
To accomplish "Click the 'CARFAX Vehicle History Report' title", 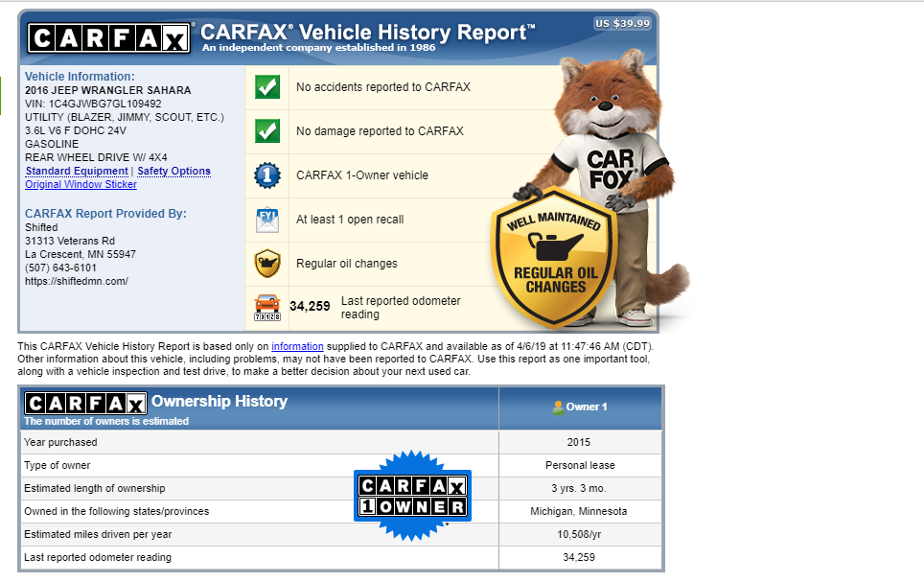I will coord(368,32).
